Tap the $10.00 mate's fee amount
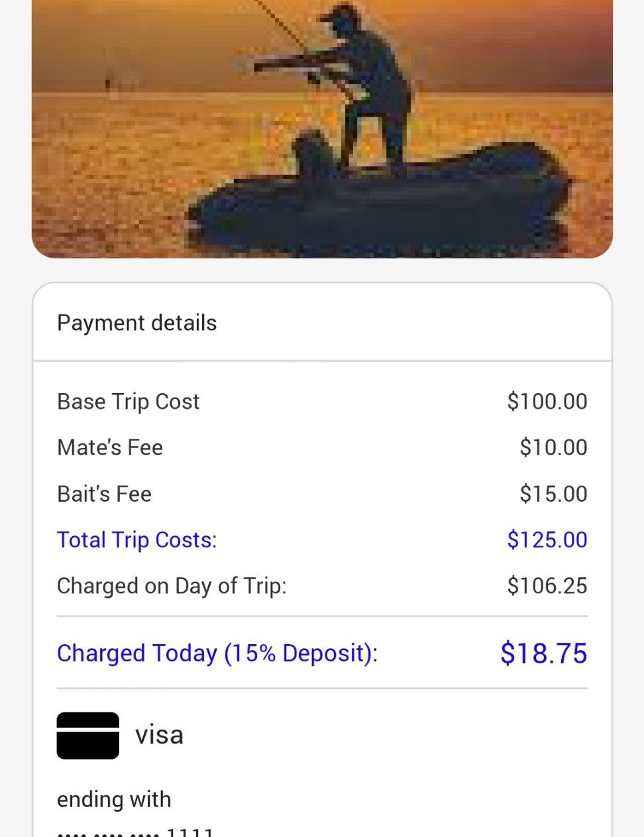The width and height of the screenshot is (644, 837). (x=553, y=447)
